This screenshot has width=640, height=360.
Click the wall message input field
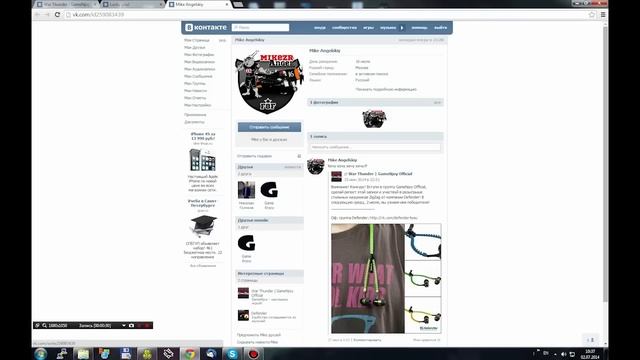coord(375,147)
